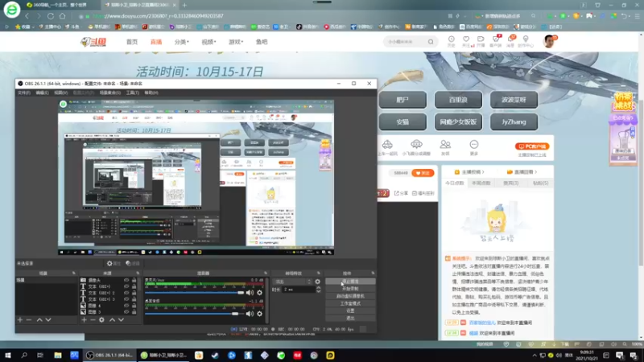Mute the desktop audio speaker icon
The width and height of the screenshot is (644, 362).
point(250,314)
